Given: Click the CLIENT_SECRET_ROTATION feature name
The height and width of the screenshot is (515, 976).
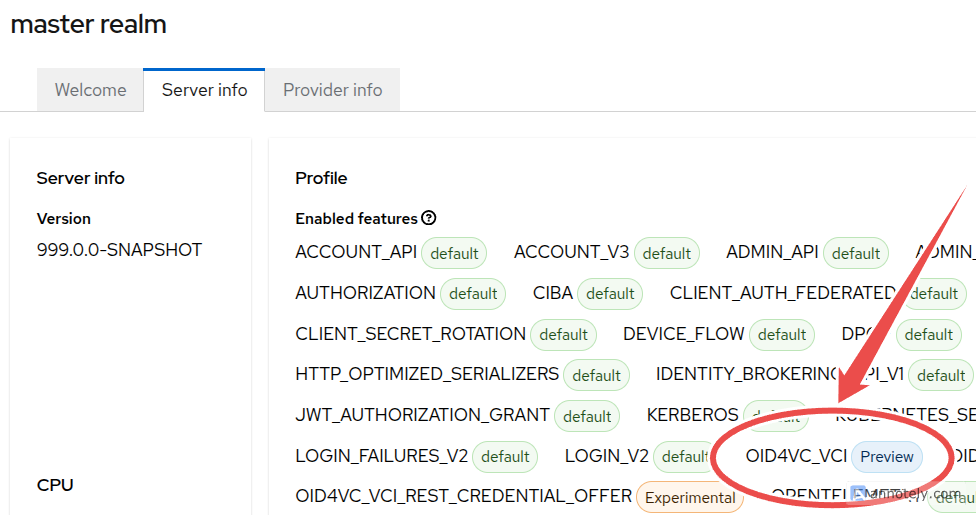Looking at the screenshot, I should click(x=411, y=334).
